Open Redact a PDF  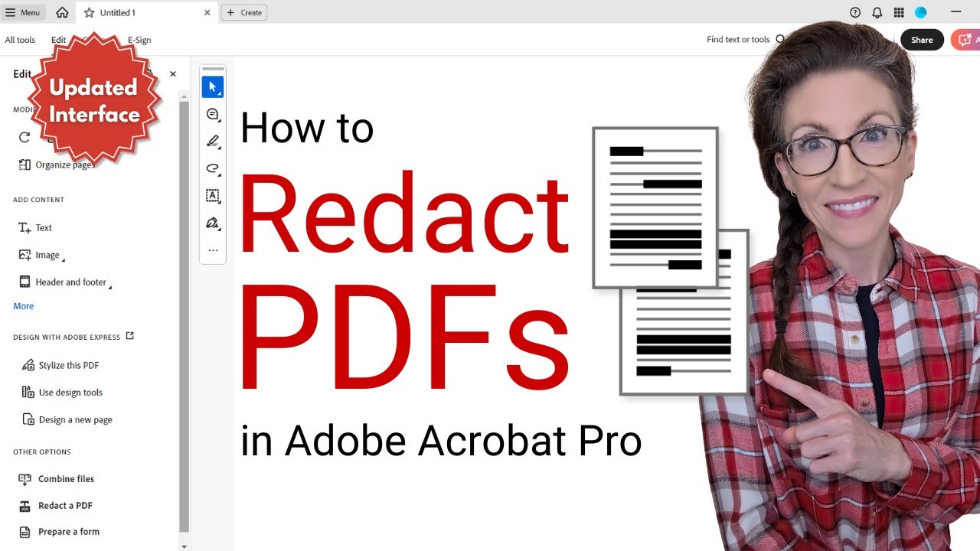pyautogui.click(x=55, y=506)
